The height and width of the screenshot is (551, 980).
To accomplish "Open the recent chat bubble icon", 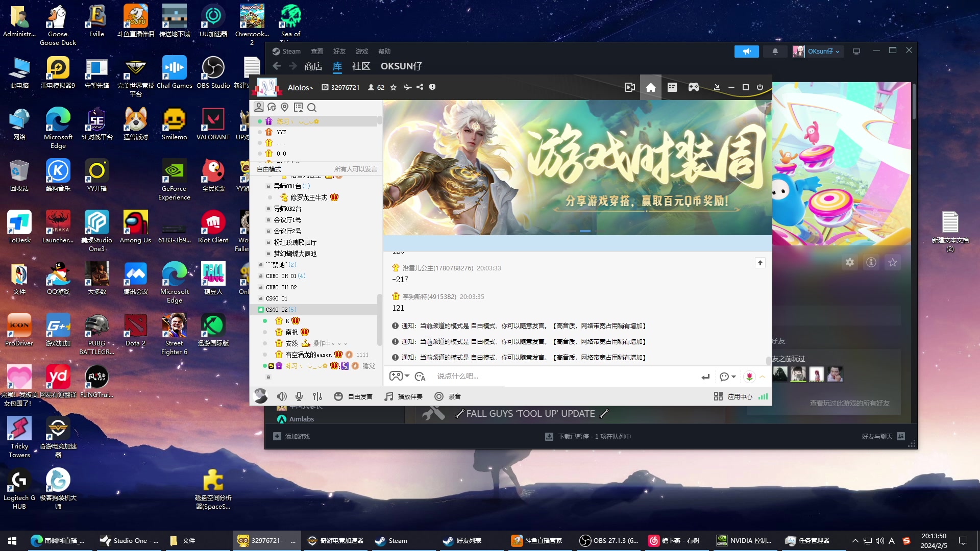I will (272, 107).
